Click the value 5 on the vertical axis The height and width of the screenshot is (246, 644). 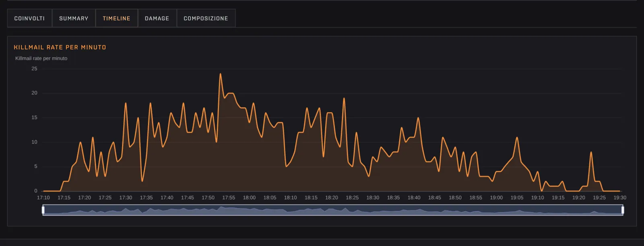point(36,167)
